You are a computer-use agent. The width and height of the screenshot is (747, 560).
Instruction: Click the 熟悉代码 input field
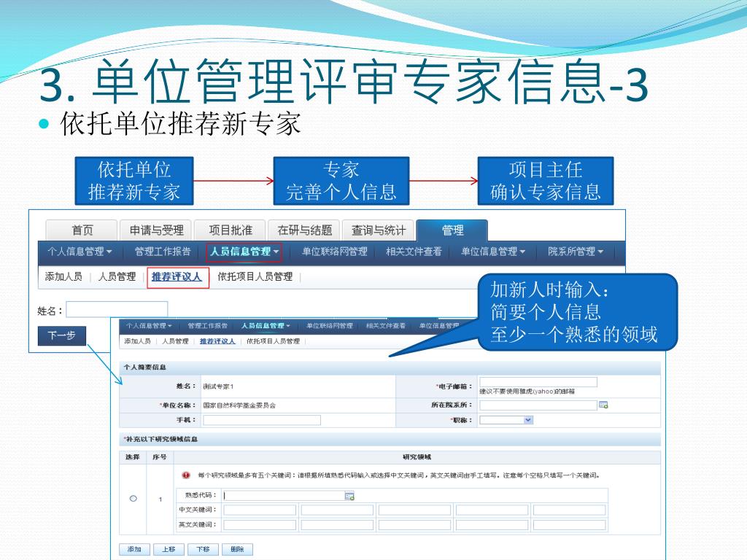coord(284,496)
